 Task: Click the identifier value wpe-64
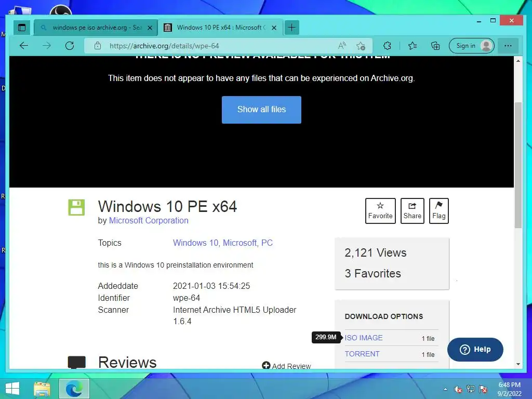tap(187, 298)
